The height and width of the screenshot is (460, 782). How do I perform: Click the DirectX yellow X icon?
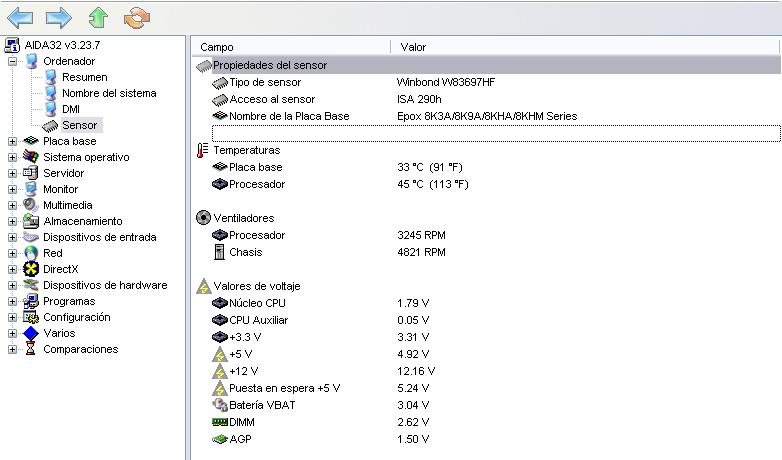point(31,269)
